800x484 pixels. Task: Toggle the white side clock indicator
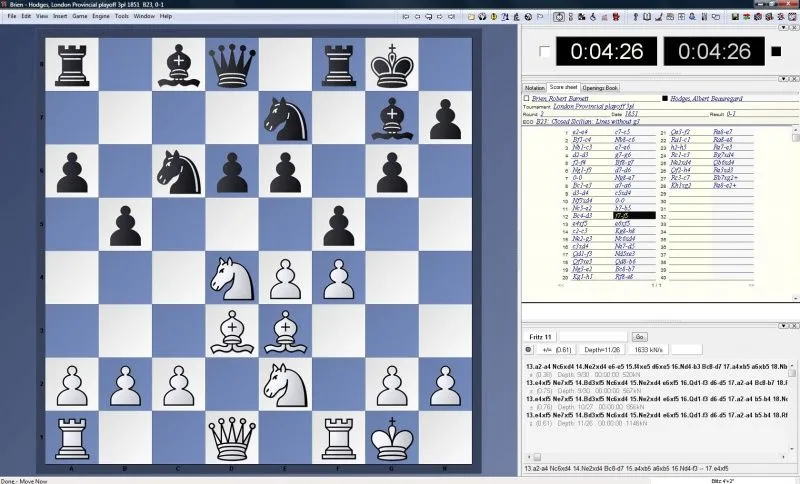543,51
